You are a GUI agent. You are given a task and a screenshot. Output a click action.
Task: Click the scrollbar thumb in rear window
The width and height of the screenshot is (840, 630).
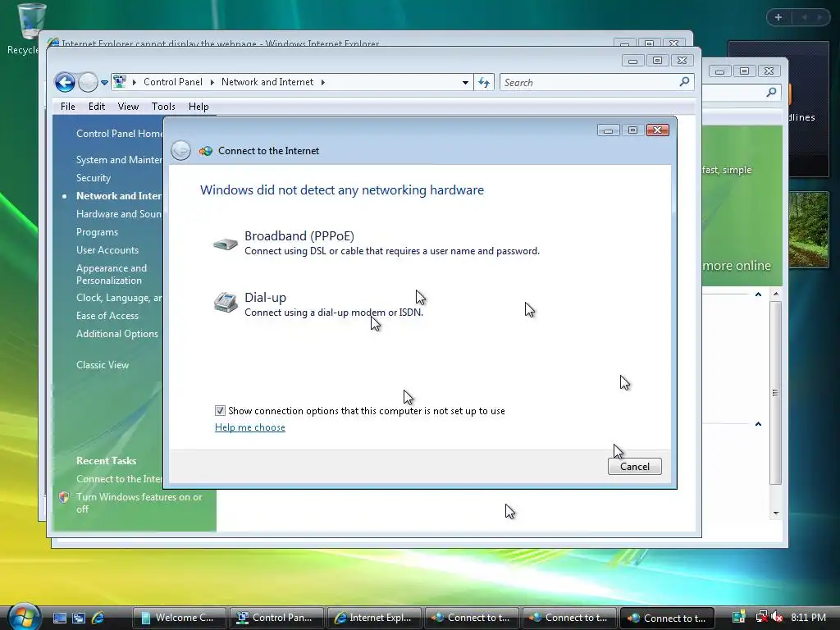tap(775, 393)
